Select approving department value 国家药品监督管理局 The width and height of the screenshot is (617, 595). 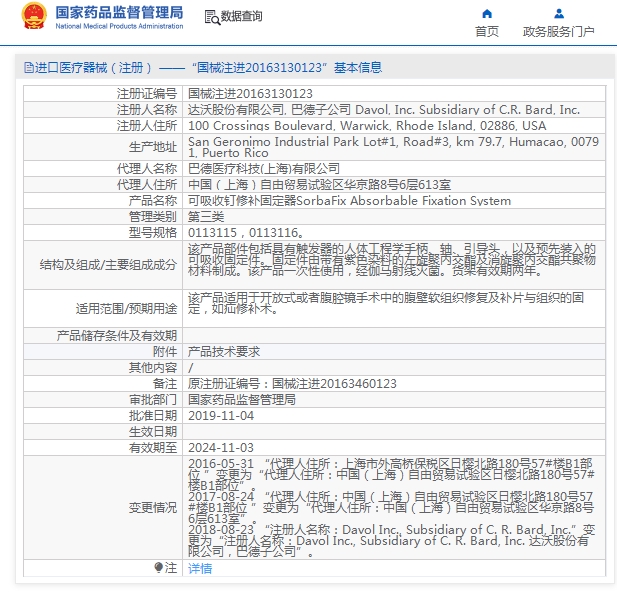(x=242, y=399)
